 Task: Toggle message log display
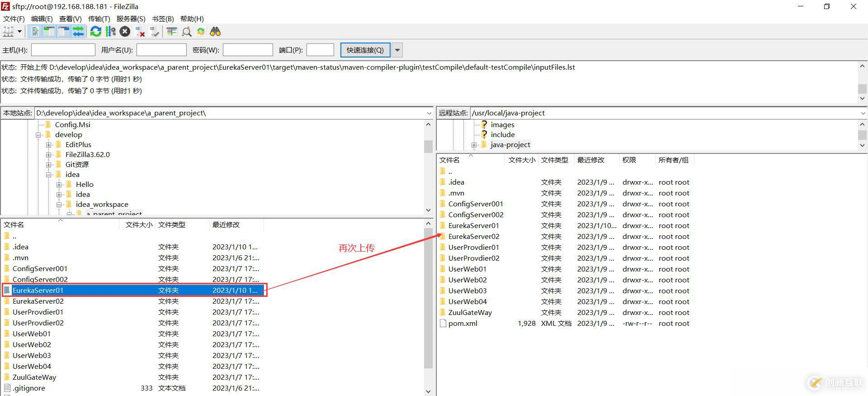[x=35, y=32]
